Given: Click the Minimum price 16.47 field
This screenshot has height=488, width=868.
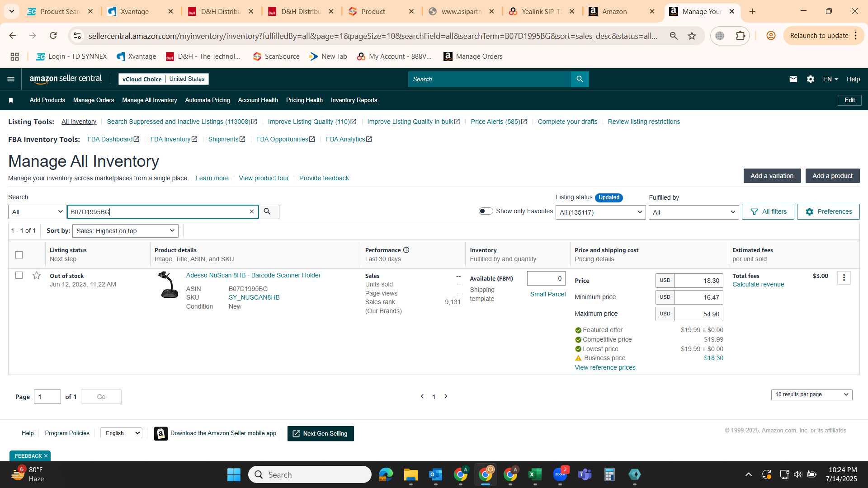Looking at the screenshot, I should 698,297.
